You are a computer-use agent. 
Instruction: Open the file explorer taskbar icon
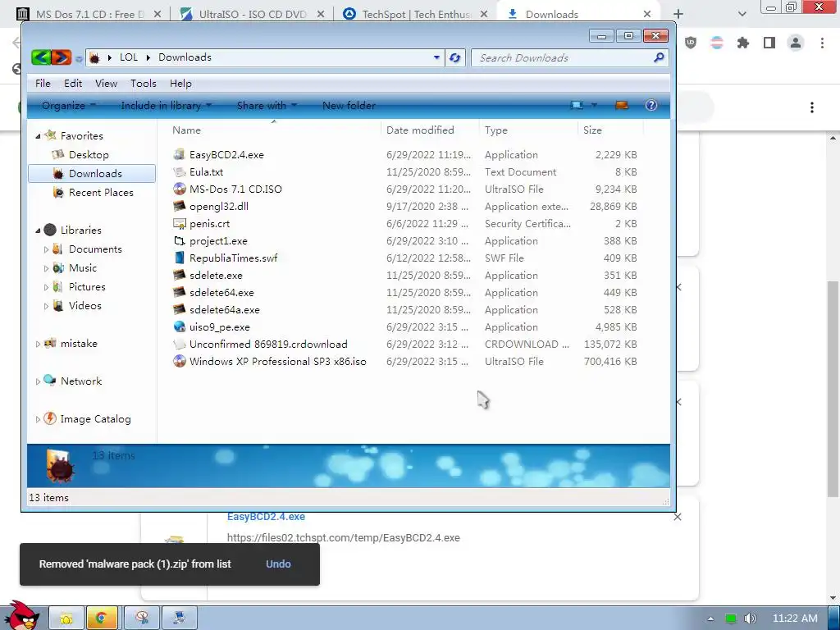click(x=66, y=619)
